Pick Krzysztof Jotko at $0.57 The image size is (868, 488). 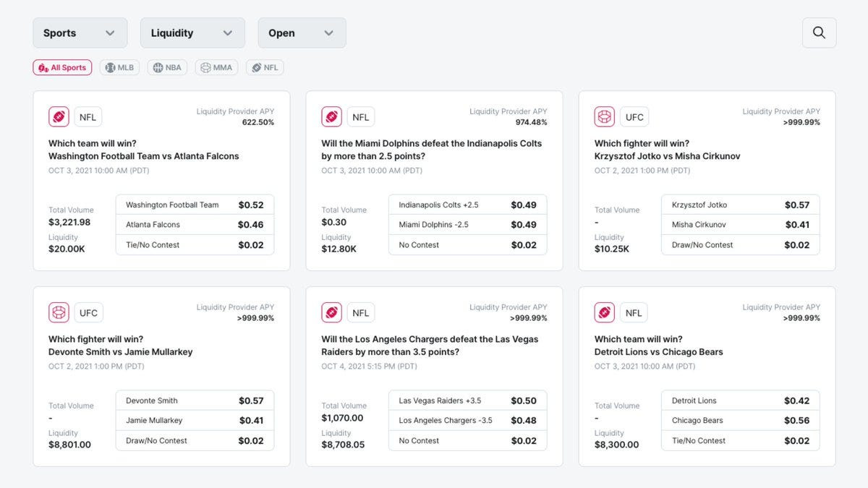click(x=741, y=205)
